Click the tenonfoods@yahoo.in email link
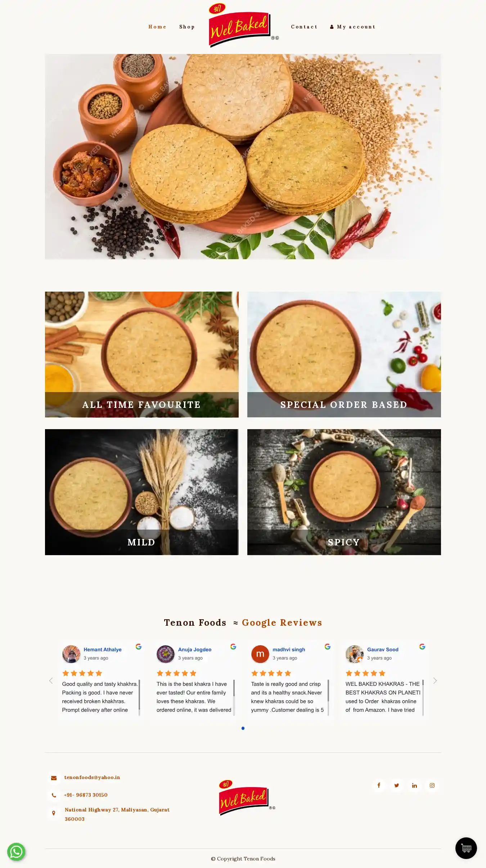The image size is (486, 868). pyautogui.click(x=92, y=777)
